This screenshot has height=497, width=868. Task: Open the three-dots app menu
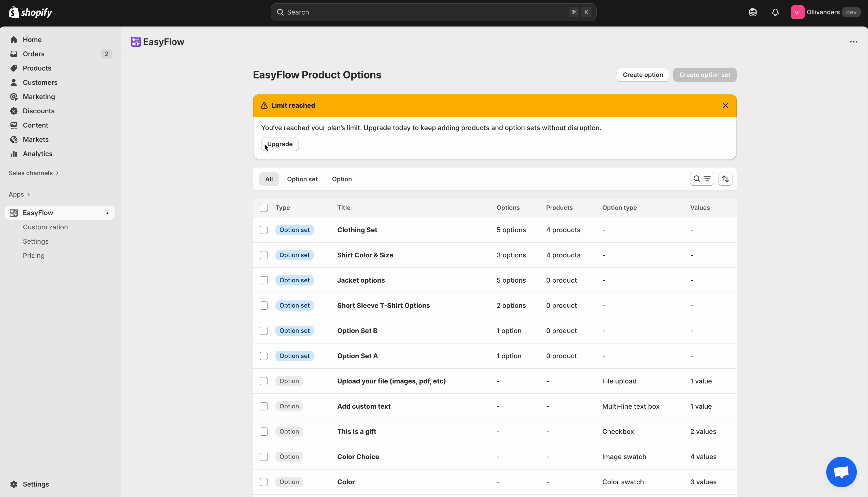pyautogui.click(x=854, y=42)
